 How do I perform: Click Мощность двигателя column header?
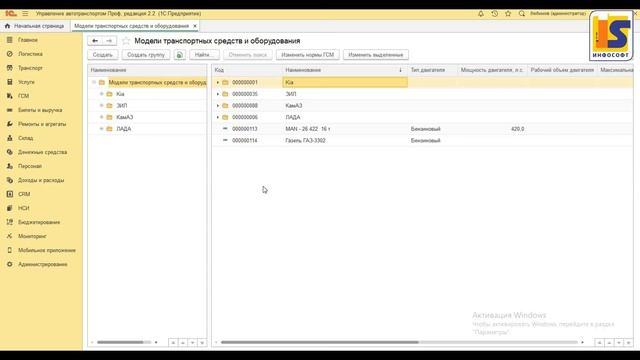pyautogui.click(x=492, y=70)
